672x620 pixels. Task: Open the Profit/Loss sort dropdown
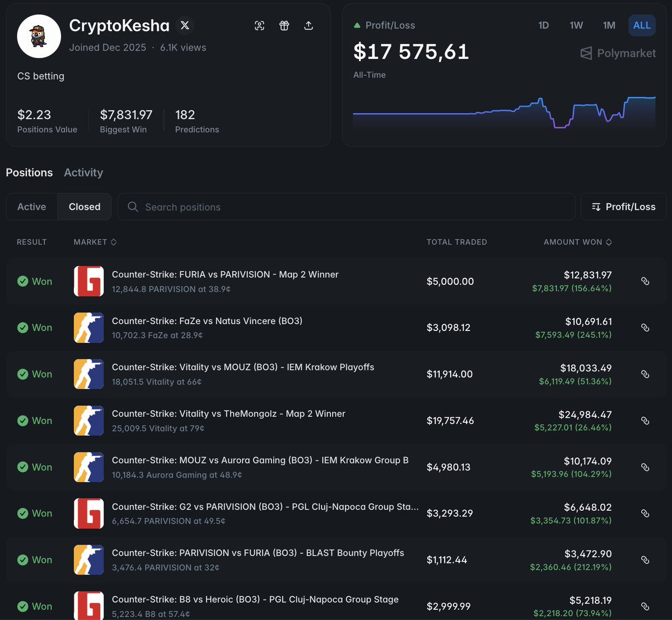click(623, 207)
